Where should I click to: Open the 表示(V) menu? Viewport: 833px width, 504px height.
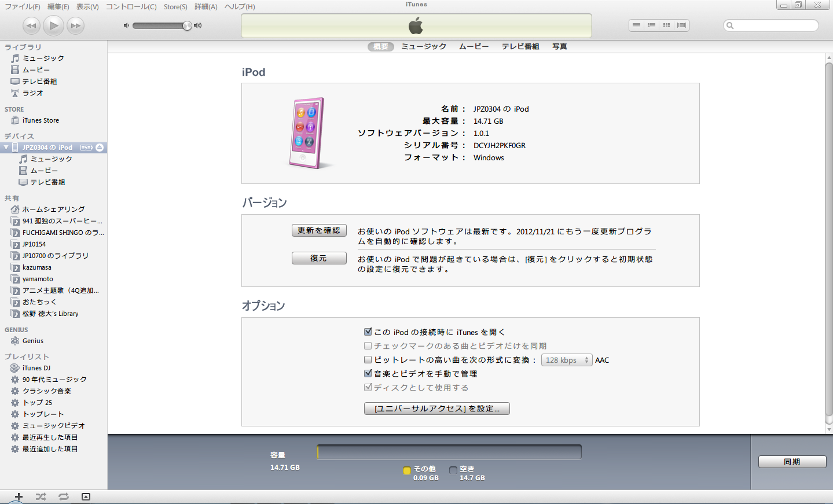coord(87,7)
